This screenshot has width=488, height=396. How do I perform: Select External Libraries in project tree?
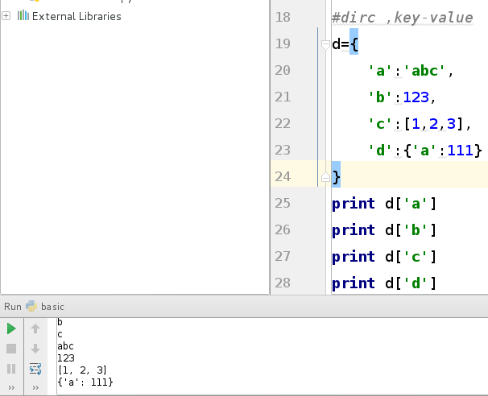(x=77, y=16)
